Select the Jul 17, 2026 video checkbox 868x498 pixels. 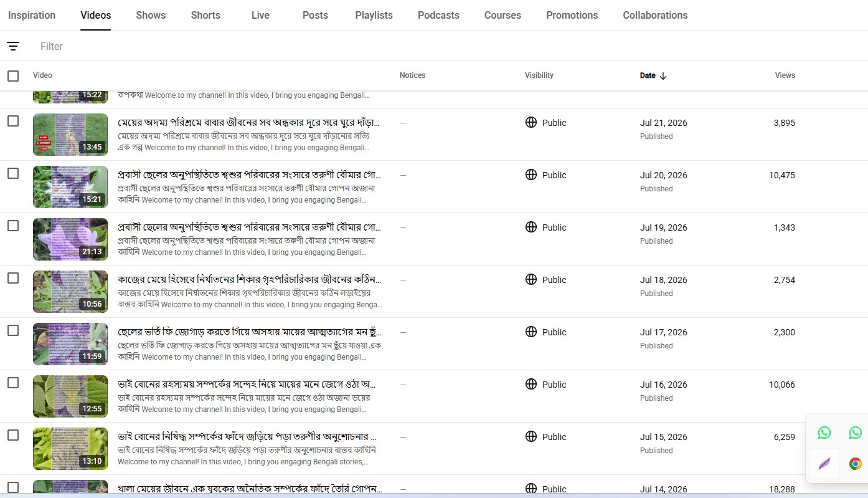tap(13, 330)
